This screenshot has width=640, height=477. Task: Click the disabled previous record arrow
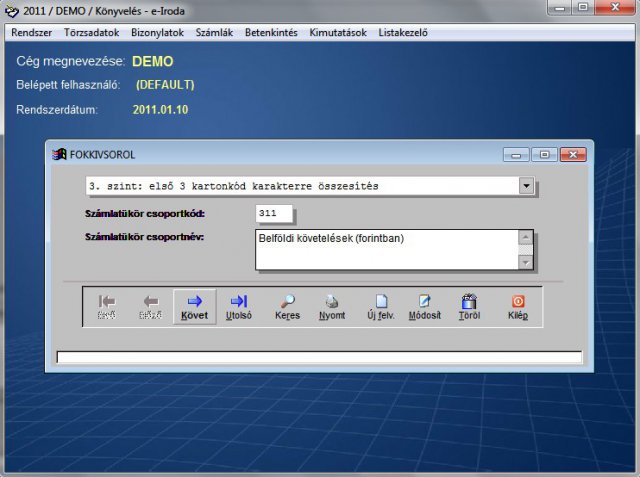click(150, 306)
